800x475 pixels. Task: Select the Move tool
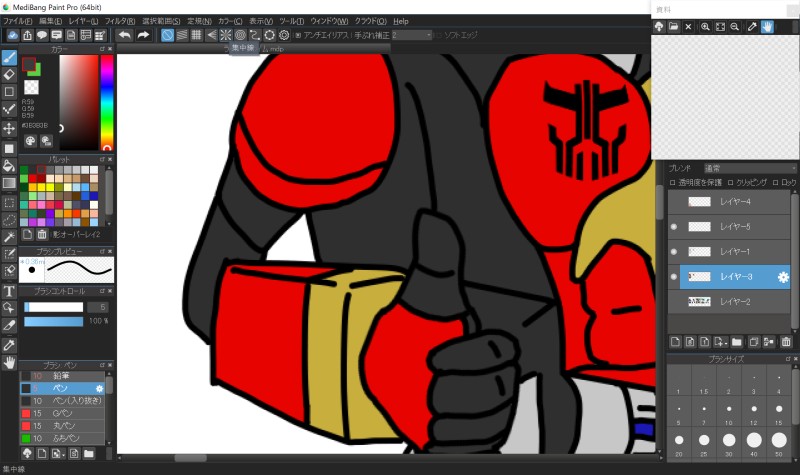pyautogui.click(x=9, y=128)
